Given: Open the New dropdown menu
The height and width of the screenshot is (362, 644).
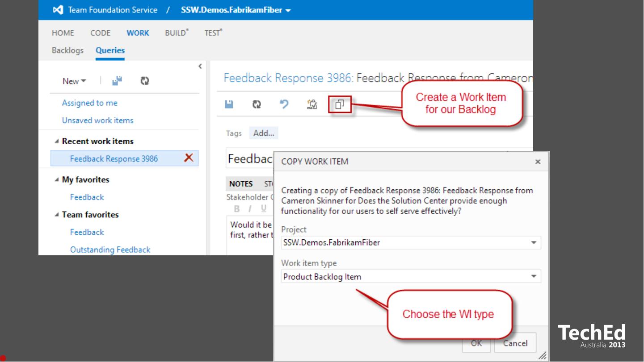Looking at the screenshot, I should click(74, 81).
